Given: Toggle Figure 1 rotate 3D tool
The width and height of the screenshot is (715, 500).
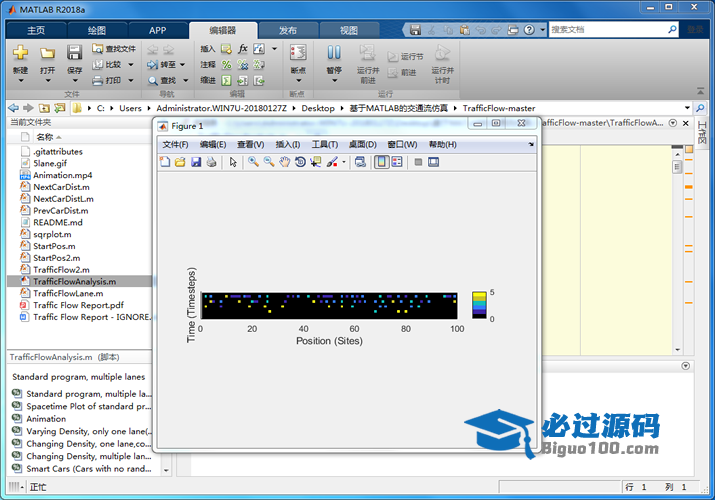Looking at the screenshot, I should [x=300, y=162].
